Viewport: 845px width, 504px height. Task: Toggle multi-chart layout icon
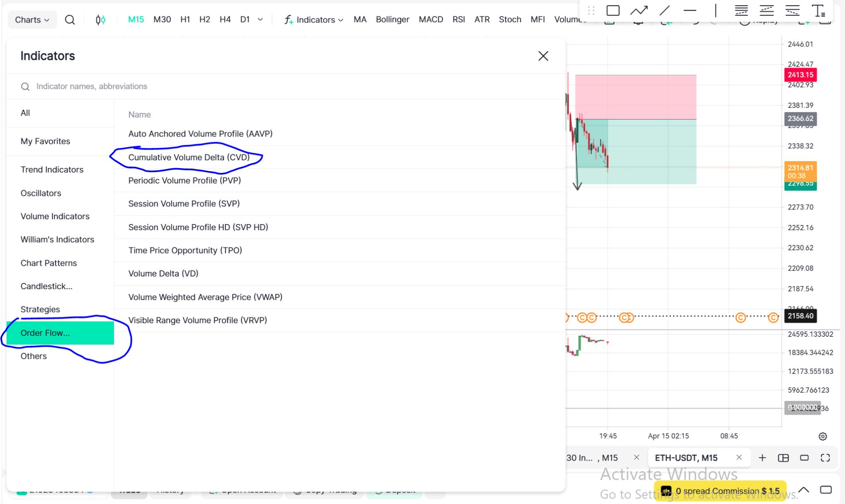783,458
